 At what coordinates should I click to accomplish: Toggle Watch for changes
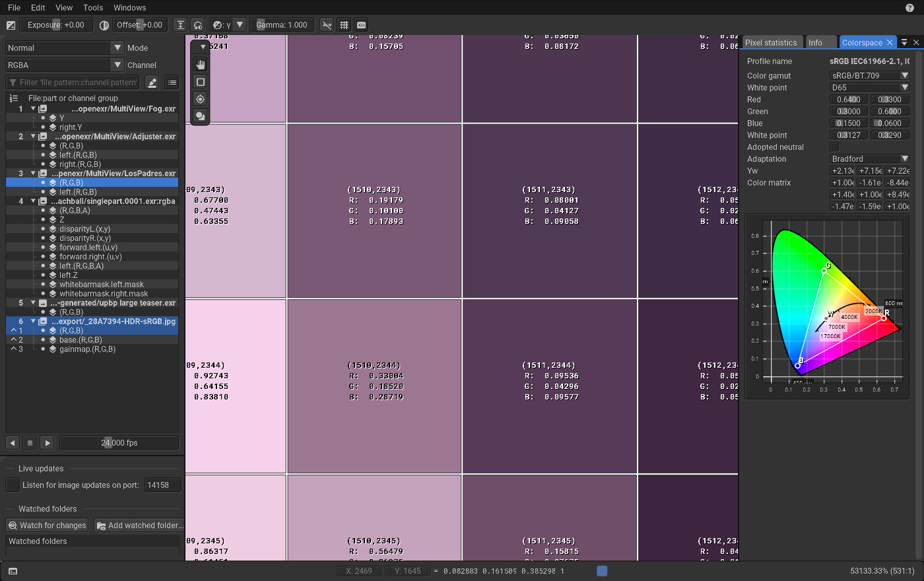click(47, 526)
